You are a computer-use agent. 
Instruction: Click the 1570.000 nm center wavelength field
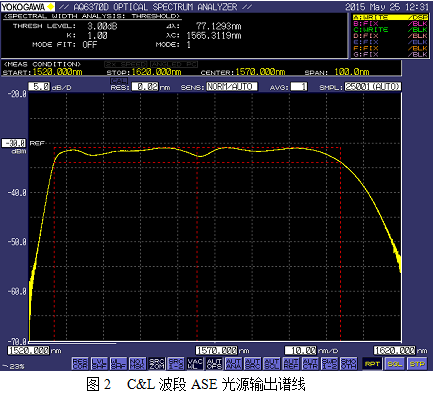click(217, 350)
